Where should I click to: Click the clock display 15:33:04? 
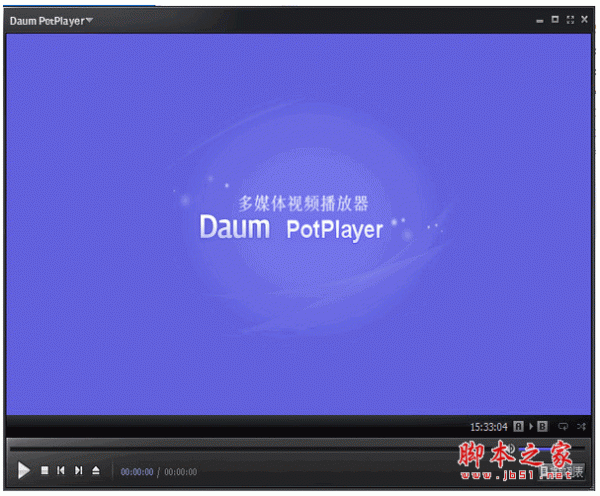(489, 427)
